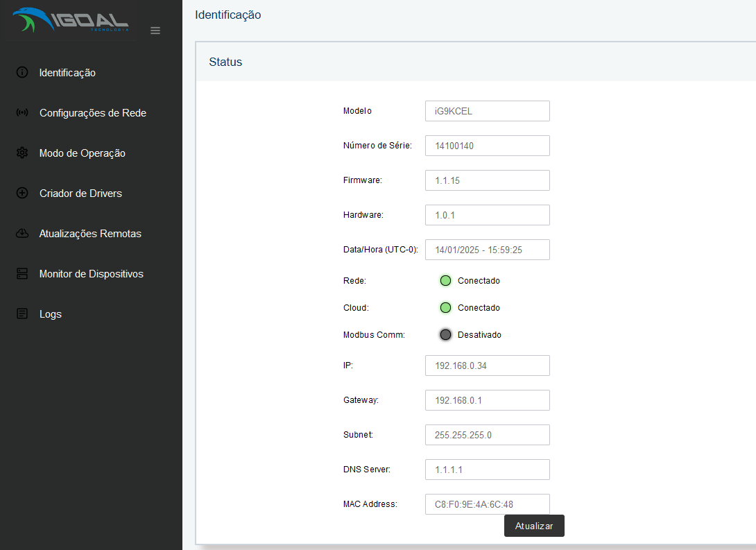756x550 pixels.
Task: Click the Atualizar button
Action: 534,526
